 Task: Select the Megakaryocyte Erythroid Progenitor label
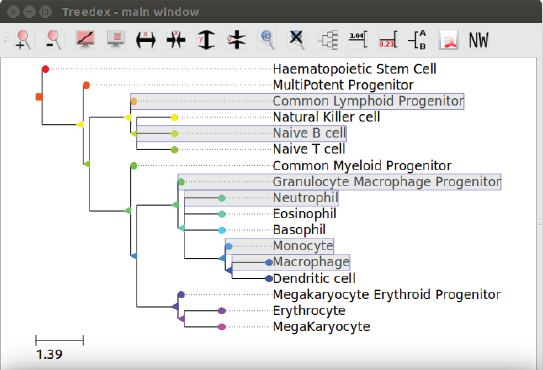click(x=387, y=294)
